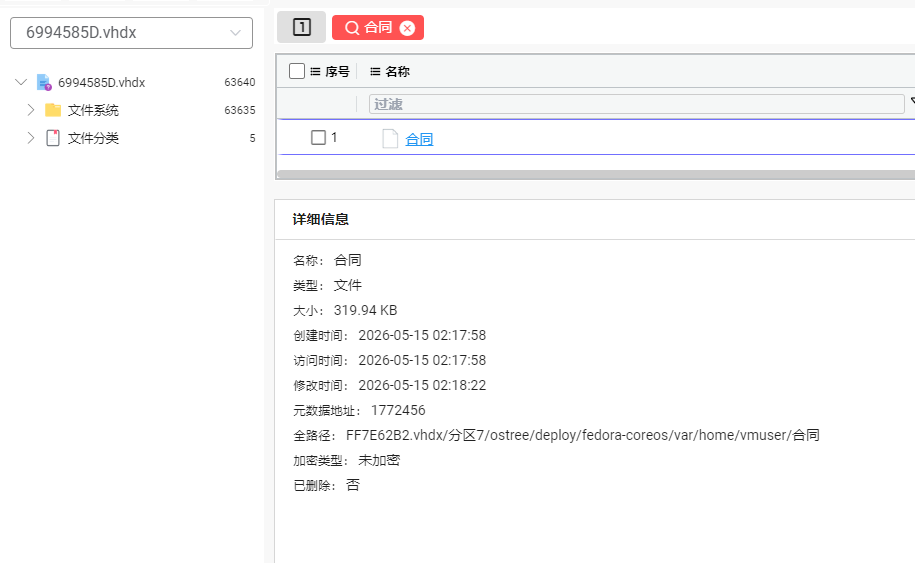Select the 文件分类 tree item label
Screen dimensions: 915x563
tap(93, 138)
